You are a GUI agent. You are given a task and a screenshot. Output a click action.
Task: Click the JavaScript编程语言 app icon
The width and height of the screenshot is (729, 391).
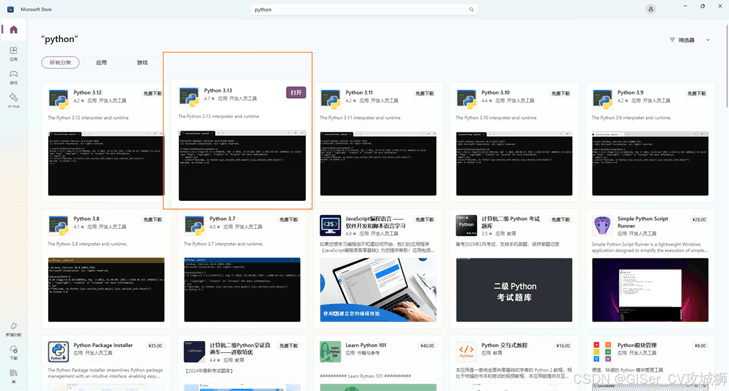[330, 225]
